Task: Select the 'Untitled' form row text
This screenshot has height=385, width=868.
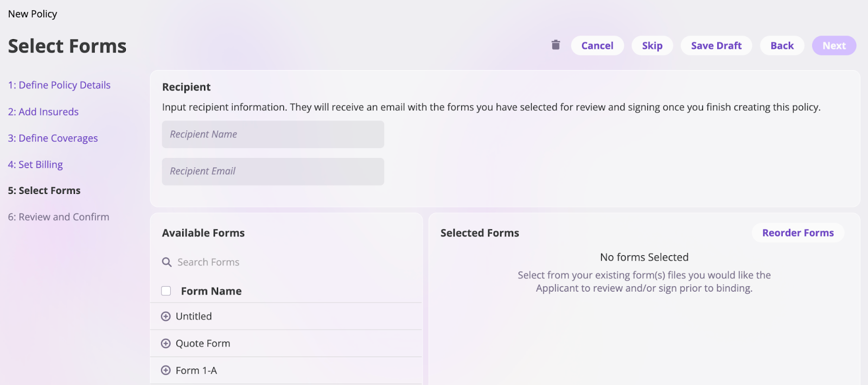Action: (194, 317)
